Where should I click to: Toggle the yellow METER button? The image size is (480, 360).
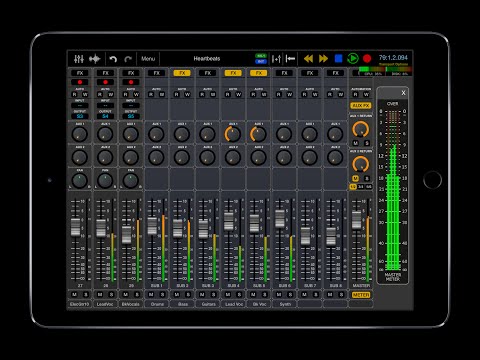point(361,295)
